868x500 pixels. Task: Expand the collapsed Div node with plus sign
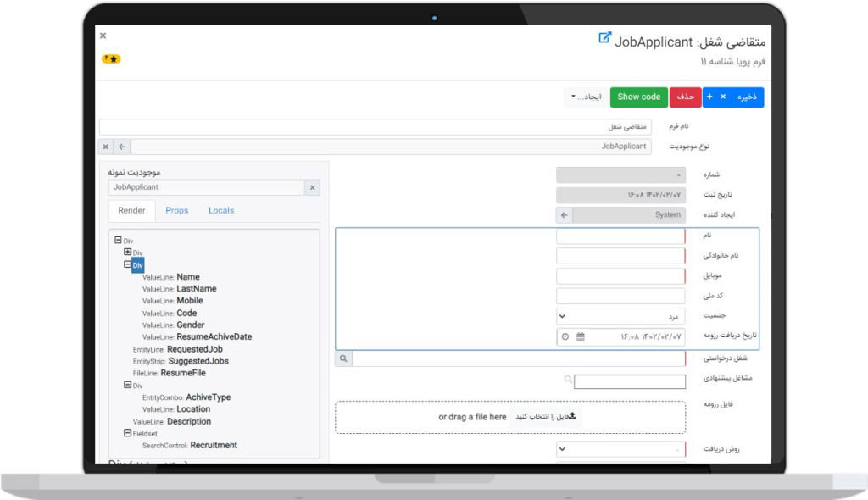[x=128, y=253]
